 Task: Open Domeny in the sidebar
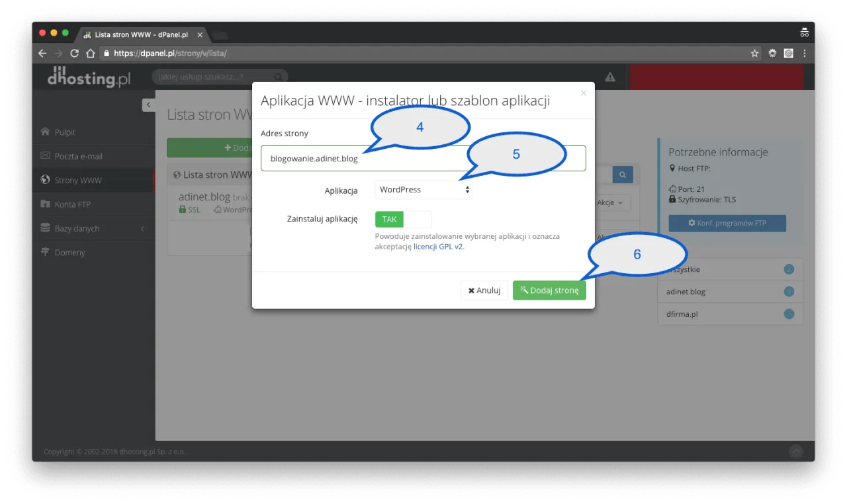tap(93, 252)
